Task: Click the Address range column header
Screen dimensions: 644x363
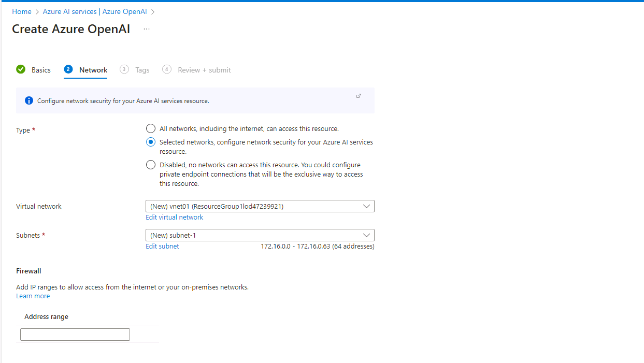Action: point(46,316)
